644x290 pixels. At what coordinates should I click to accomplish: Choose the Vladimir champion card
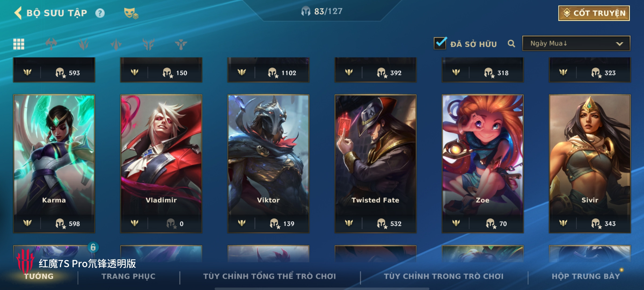(161, 164)
